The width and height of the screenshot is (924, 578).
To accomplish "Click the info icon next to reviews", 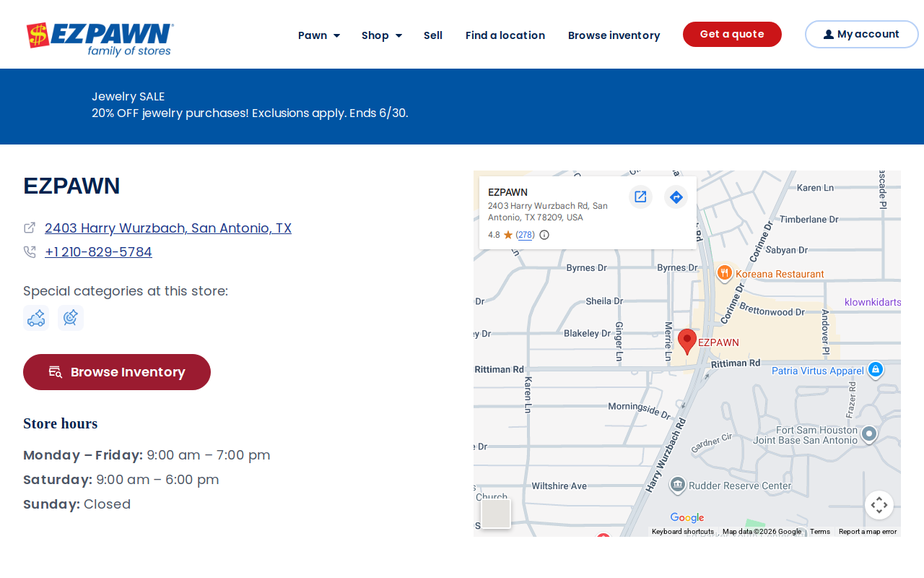I will [544, 235].
